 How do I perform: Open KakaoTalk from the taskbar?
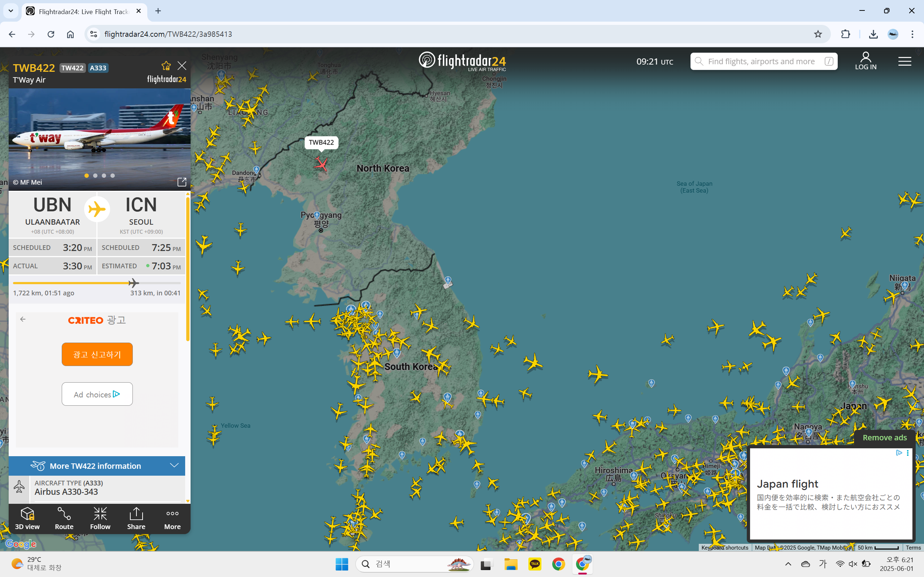535,564
